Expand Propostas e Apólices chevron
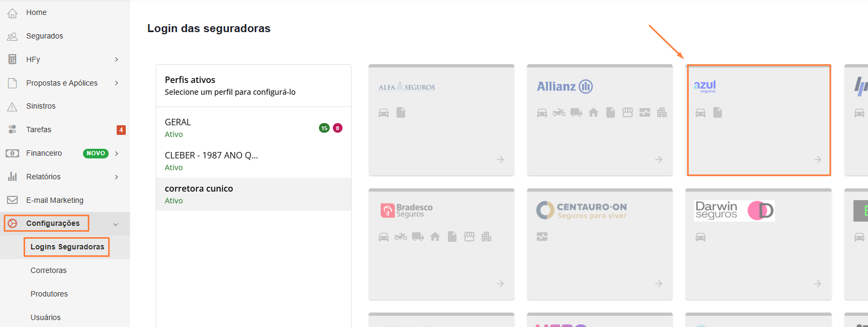This screenshot has height=327, width=868. tap(116, 83)
